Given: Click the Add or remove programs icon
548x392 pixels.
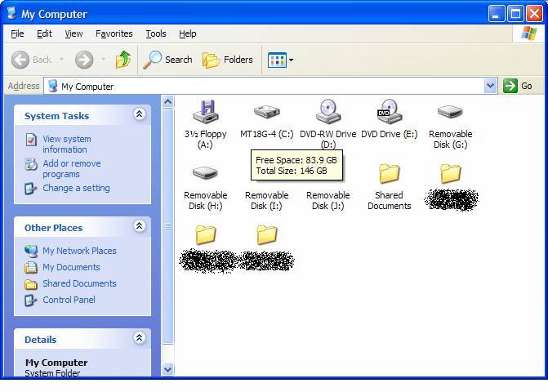Looking at the screenshot, I should 31,164.
